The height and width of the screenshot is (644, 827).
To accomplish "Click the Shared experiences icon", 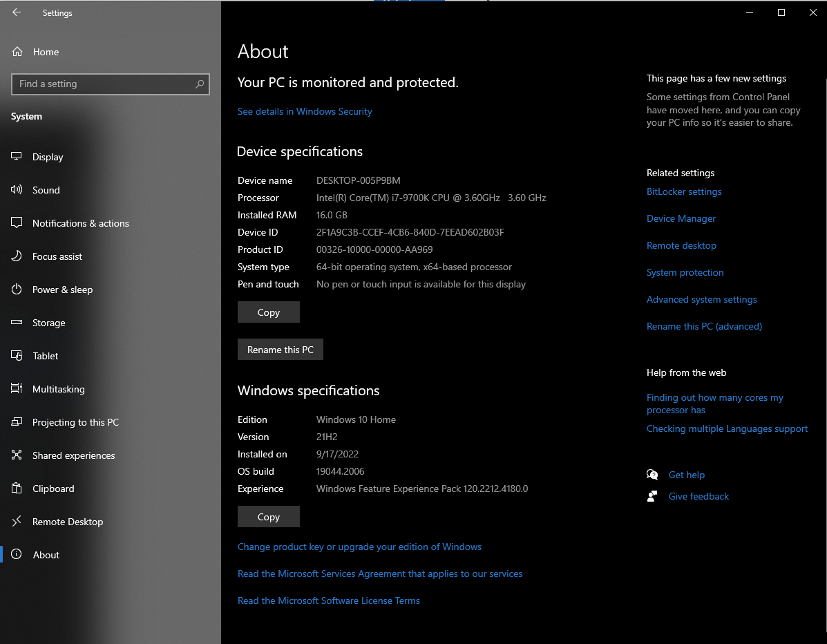I will pos(17,455).
